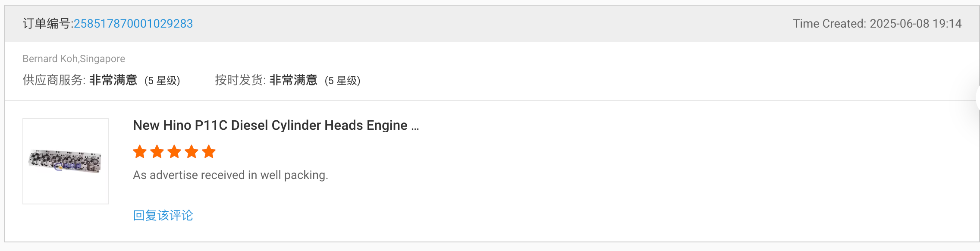This screenshot has height=251, width=980.
Task: Click the second orange rating star
Action: (157, 152)
